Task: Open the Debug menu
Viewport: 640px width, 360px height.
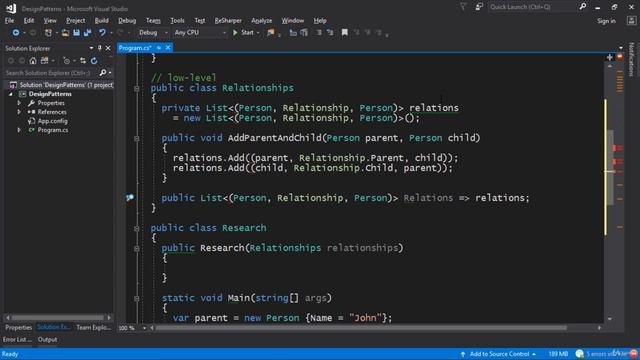Action: 127,20
